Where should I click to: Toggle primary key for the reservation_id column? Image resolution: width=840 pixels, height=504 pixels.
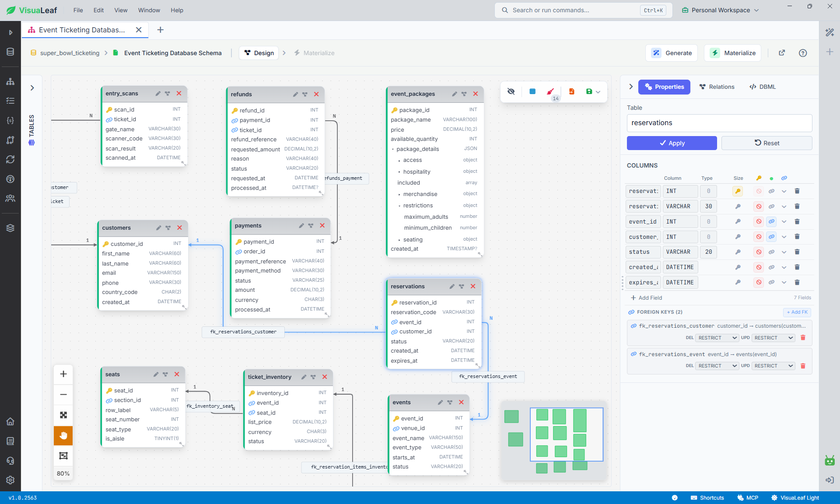(738, 191)
